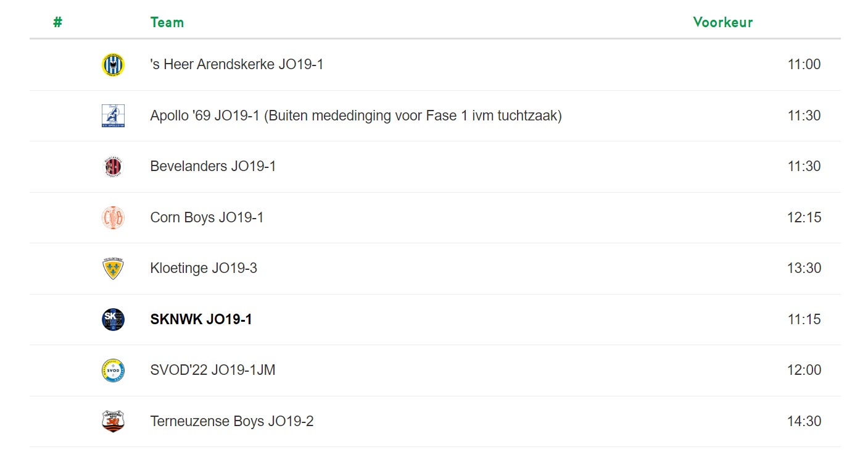Click the 14:30 preferred time cell
The image size is (868, 465).
[x=804, y=421]
